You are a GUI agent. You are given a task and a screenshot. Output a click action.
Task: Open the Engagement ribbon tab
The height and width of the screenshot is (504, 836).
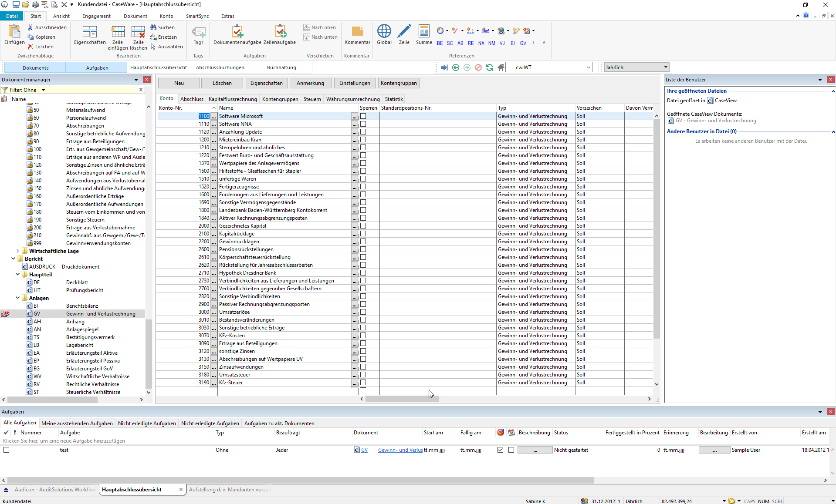(96, 16)
